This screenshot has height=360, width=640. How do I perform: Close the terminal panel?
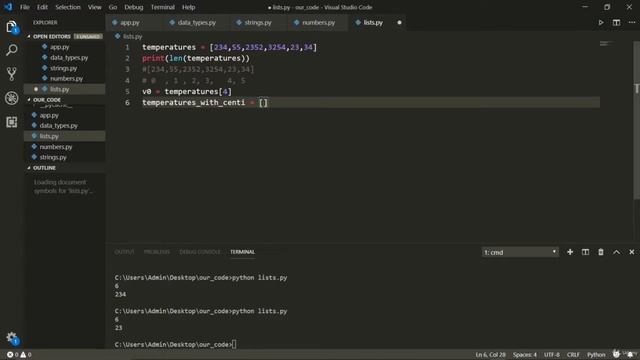[x=631, y=252]
